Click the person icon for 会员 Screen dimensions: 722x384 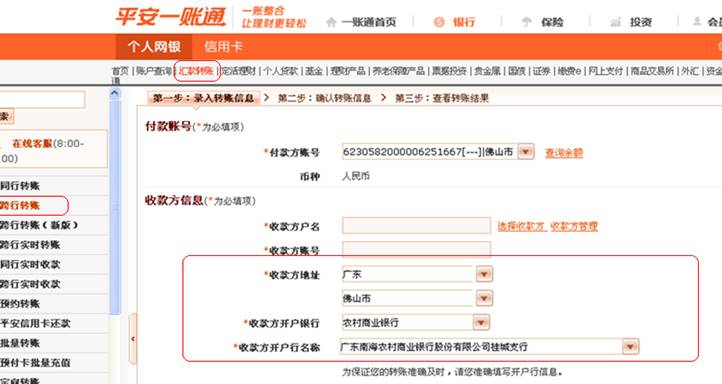tap(697, 21)
